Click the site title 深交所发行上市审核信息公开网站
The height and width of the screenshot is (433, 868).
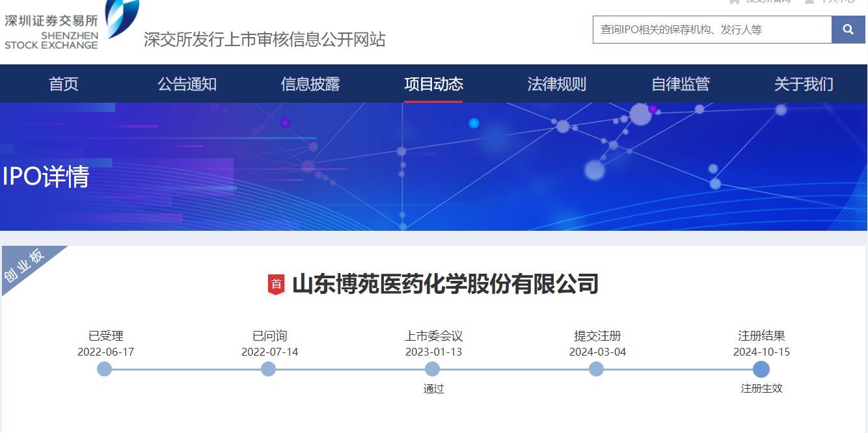[x=265, y=40]
